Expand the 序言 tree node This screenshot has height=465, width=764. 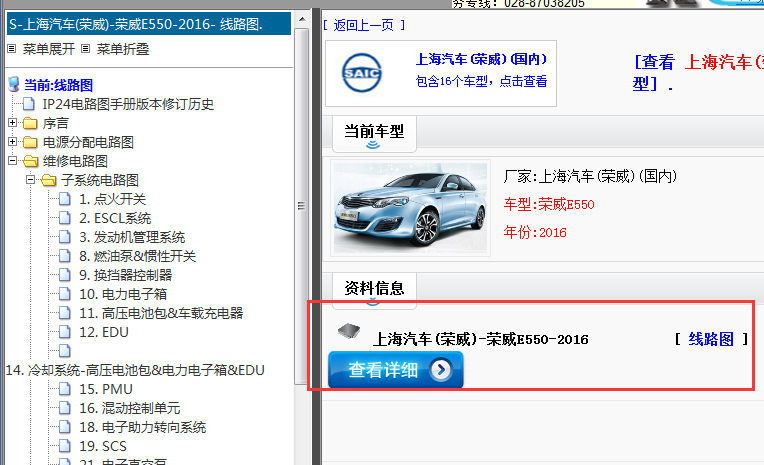pyautogui.click(x=13, y=123)
